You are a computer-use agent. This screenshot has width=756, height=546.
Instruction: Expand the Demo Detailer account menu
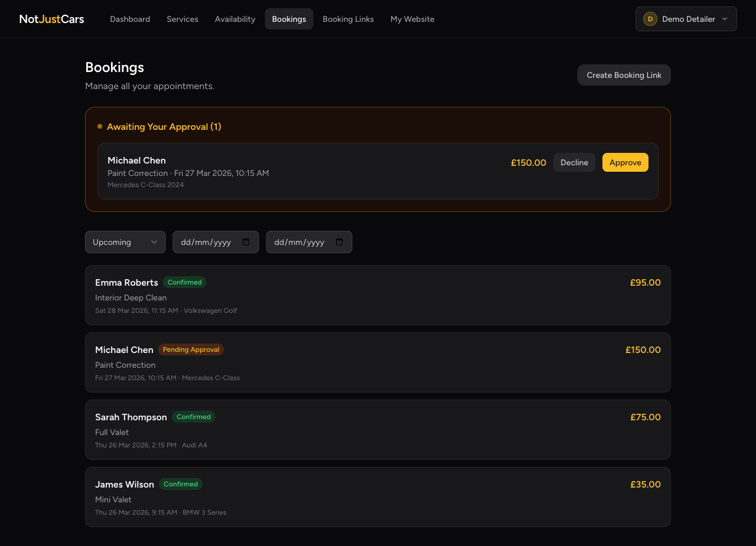pyautogui.click(x=686, y=18)
